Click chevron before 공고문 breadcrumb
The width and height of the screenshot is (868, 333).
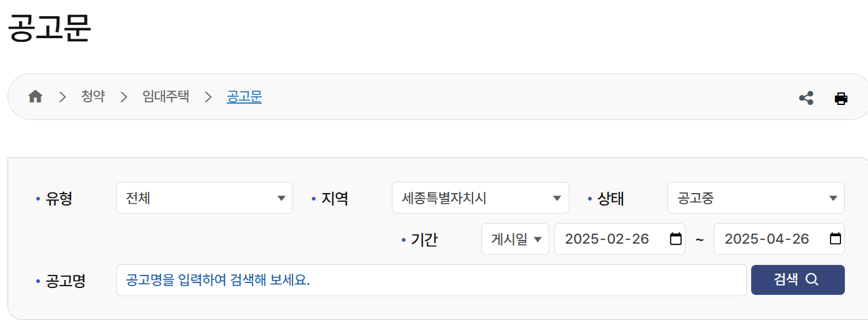click(208, 97)
